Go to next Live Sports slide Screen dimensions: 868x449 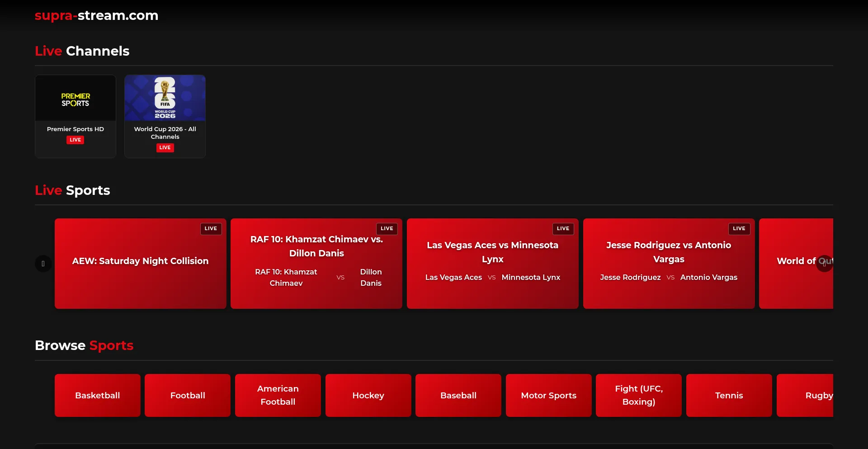pyautogui.click(x=824, y=264)
